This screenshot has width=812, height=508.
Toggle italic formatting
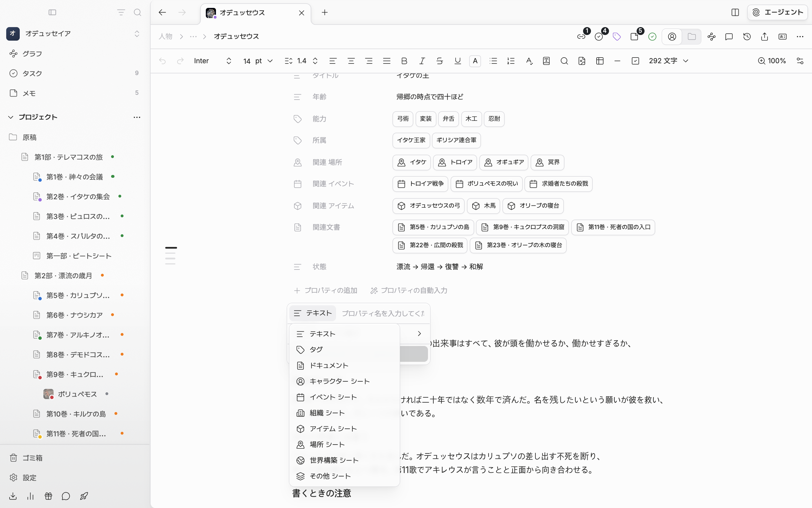422,61
